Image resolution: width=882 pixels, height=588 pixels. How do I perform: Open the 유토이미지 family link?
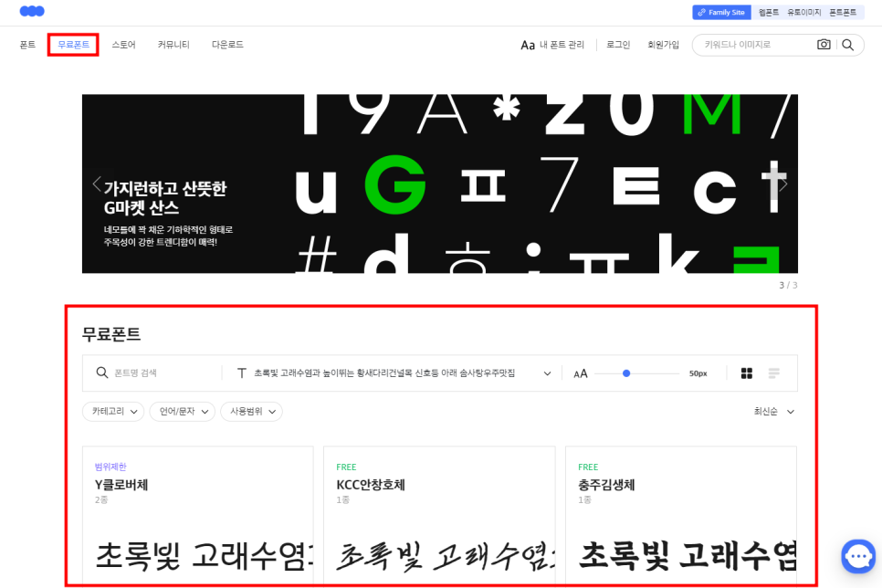coord(803,13)
